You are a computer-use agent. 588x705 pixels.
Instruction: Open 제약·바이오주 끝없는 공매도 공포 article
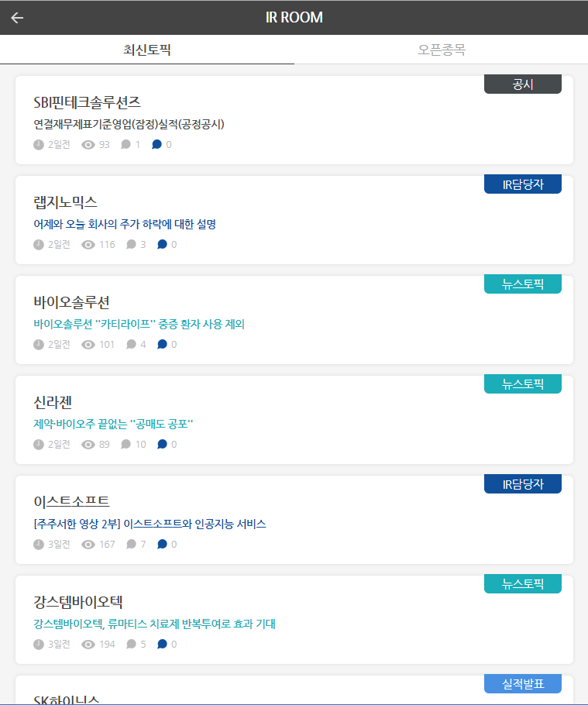[x=113, y=425]
